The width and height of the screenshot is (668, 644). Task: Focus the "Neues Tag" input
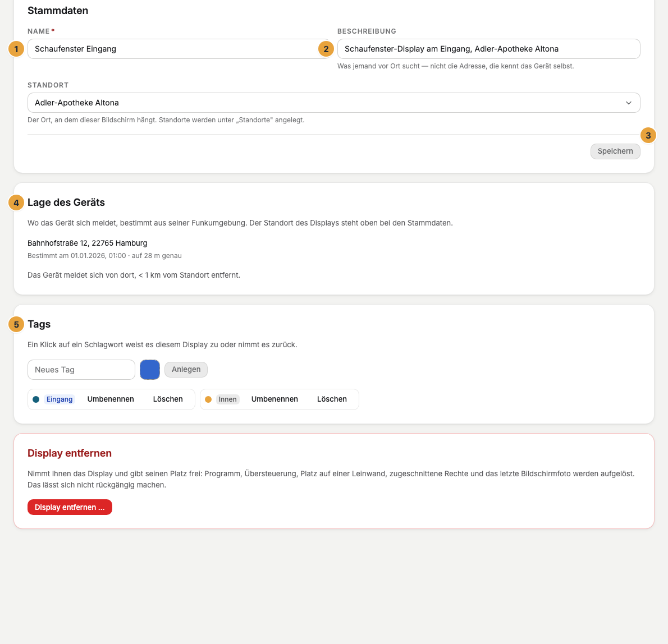[x=81, y=370]
